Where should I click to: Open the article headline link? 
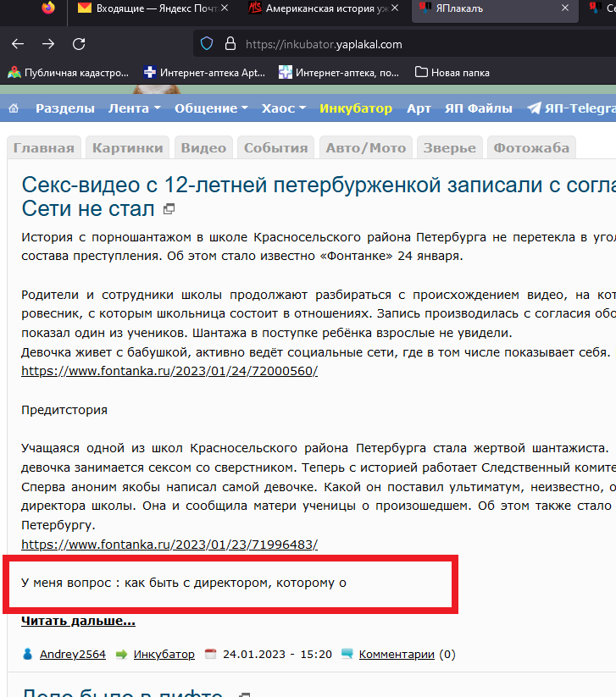319,196
